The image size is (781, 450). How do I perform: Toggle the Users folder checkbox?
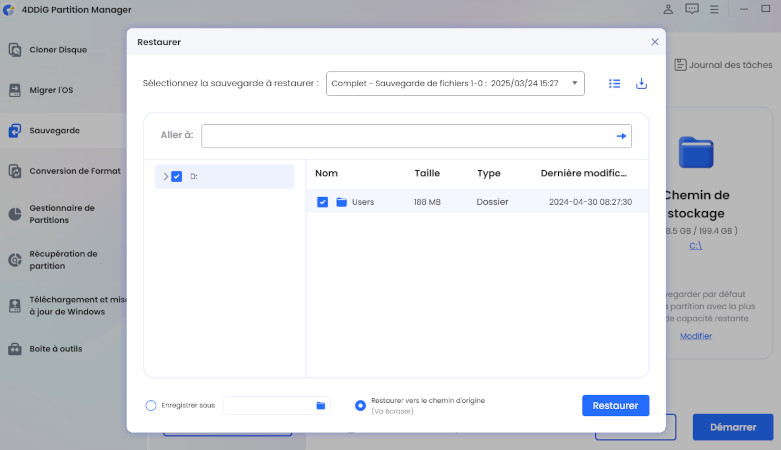point(322,202)
